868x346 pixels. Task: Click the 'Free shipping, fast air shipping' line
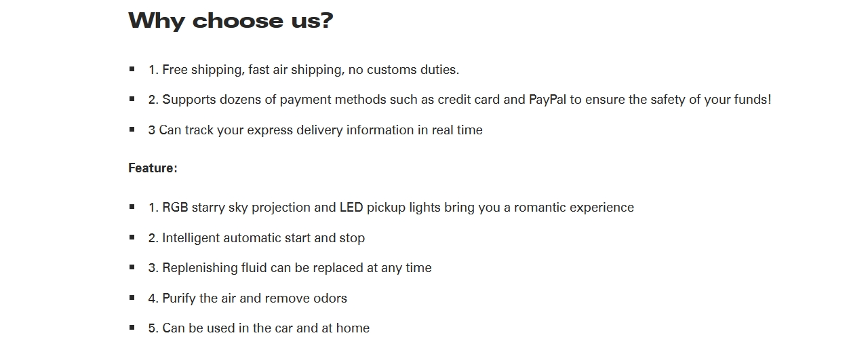pyautogui.click(x=304, y=70)
